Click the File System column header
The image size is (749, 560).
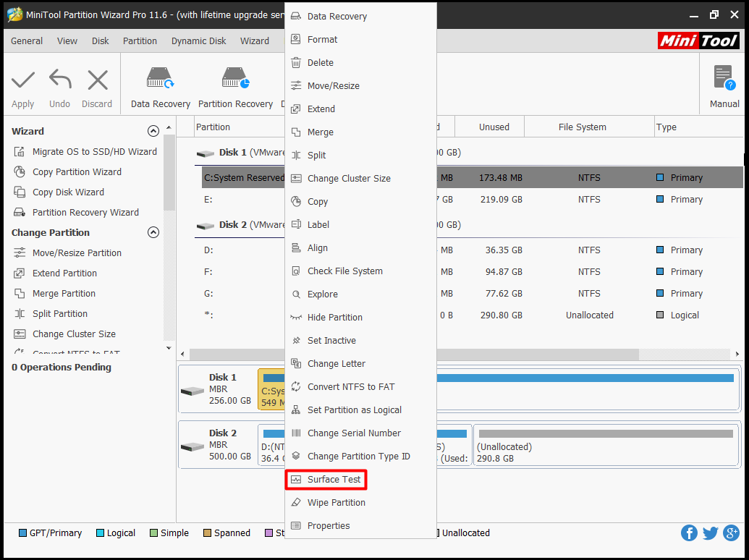pyautogui.click(x=589, y=127)
